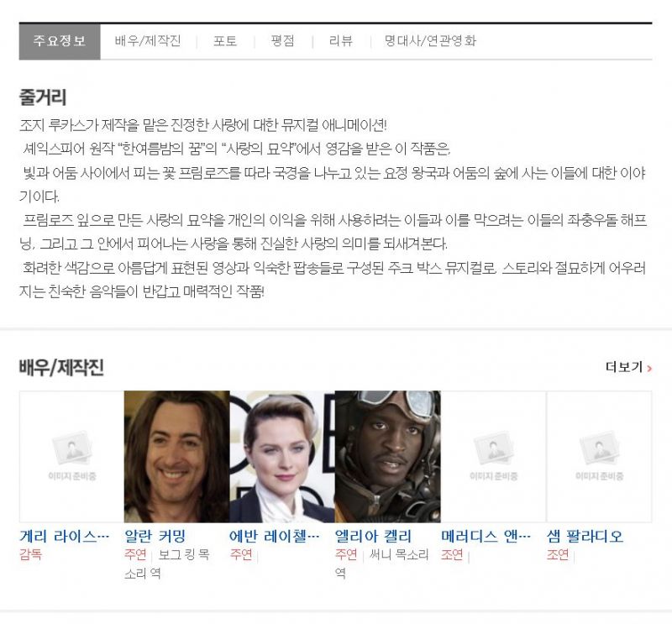Open the 명대사/연관영화 tab
The image size is (672, 624).
click(x=430, y=41)
